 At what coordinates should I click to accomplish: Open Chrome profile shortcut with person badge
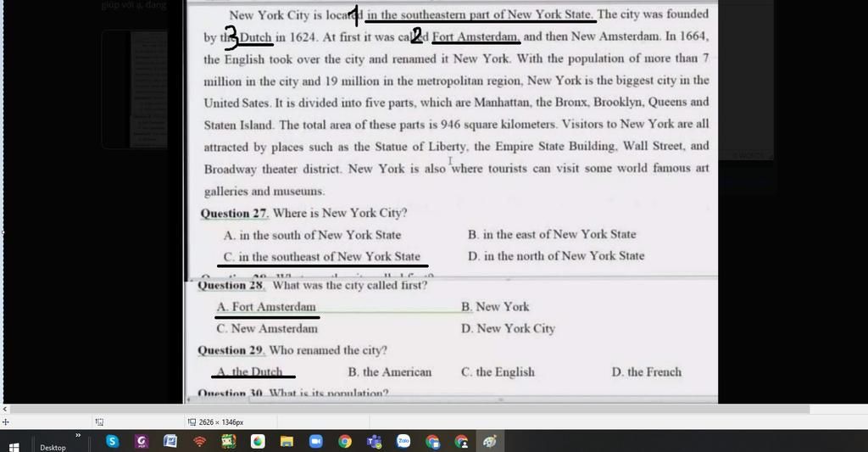(x=461, y=442)
